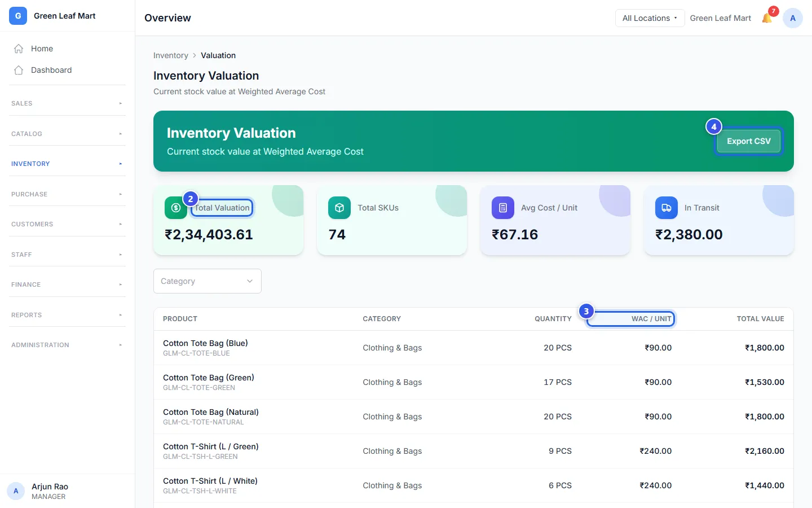Click the Total SKUs box icon

tap(339, 208)
